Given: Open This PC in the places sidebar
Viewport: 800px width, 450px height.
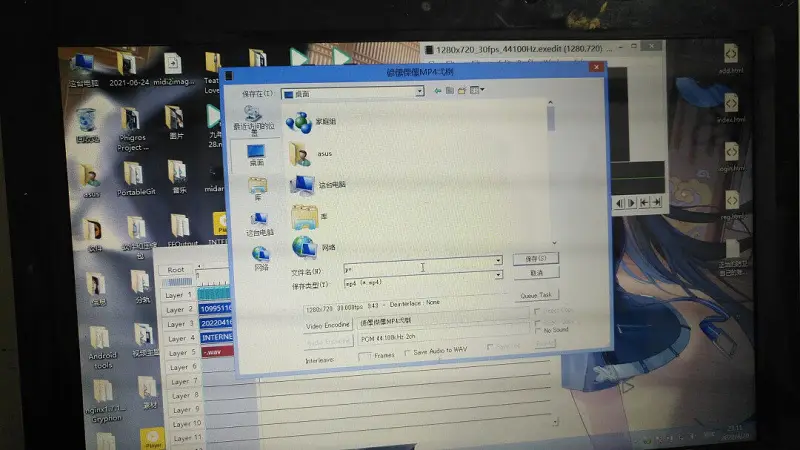Looking at the screenshot, I should (260, 224).
